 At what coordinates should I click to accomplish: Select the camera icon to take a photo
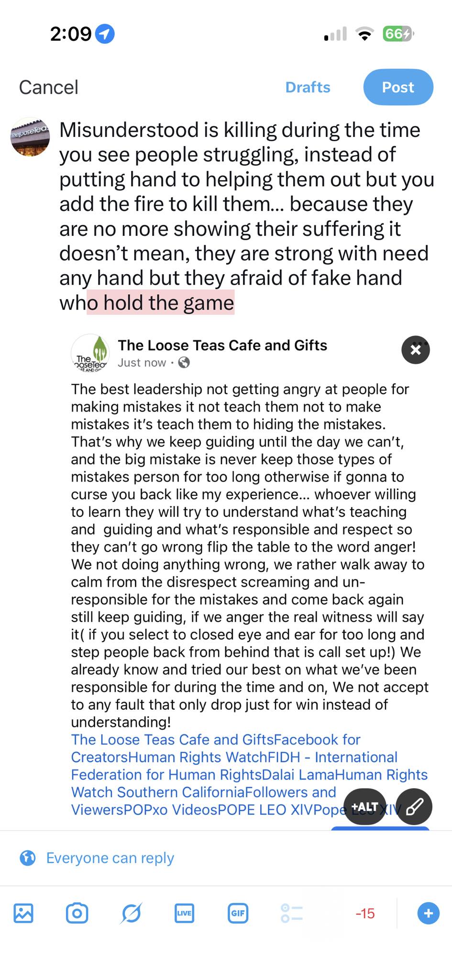coord(77,913)
